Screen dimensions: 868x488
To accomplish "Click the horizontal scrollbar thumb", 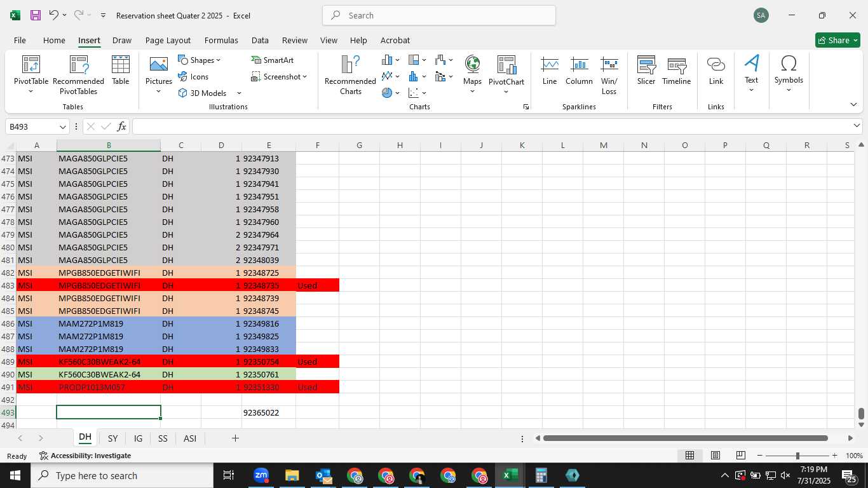I will pyautogui.click(x=686, y=438).
